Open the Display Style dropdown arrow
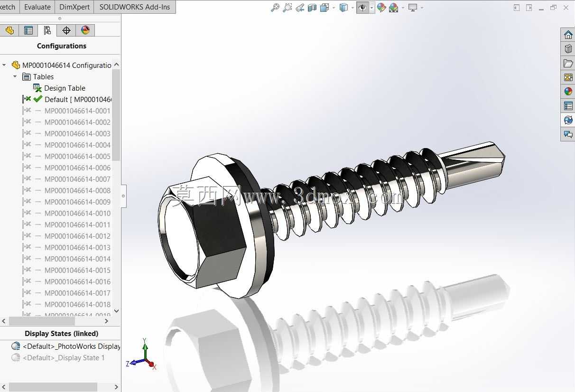Image resolution: width=575 pixels, height=392 pixels. 352,8
